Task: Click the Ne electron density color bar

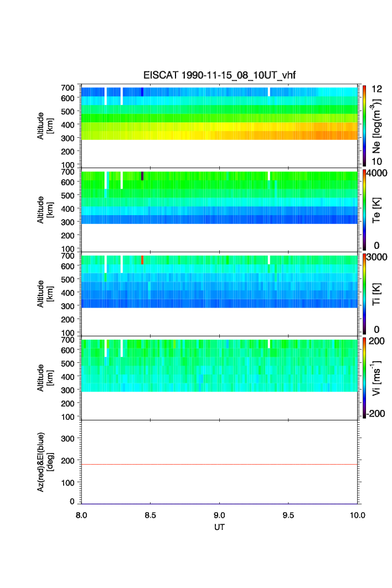Action: [x=364, y=126]
